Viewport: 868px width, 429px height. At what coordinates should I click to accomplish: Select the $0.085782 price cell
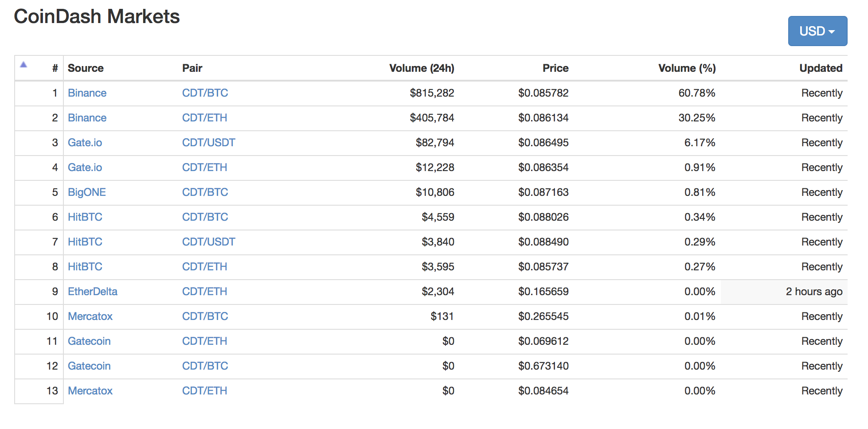[543, 93]
